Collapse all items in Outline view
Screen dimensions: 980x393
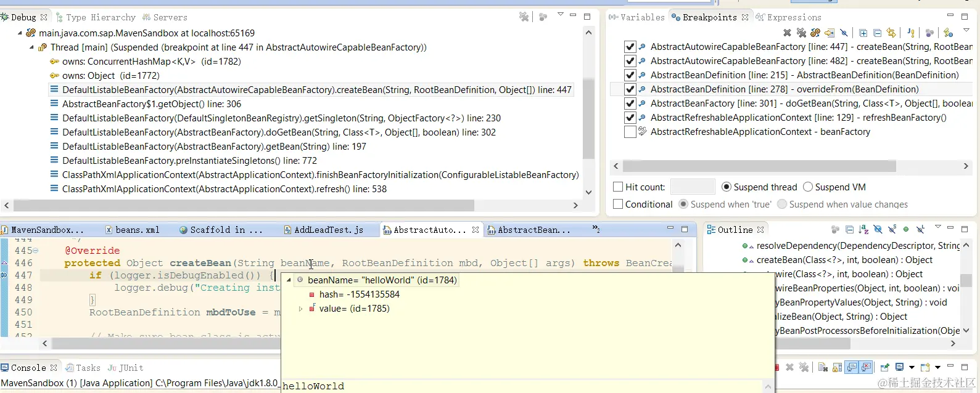(x=849, y=230)
